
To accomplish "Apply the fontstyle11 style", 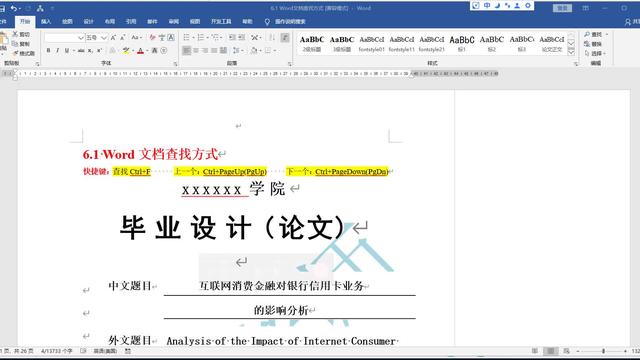I will click(x=402, y=44).
